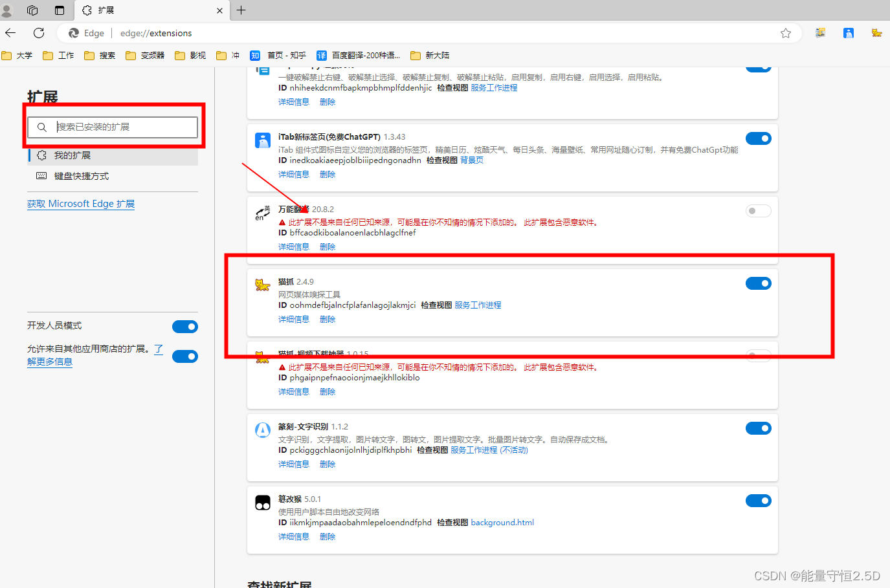Disable the iTab新标签页 extension toggle

(x=759, y=138)
